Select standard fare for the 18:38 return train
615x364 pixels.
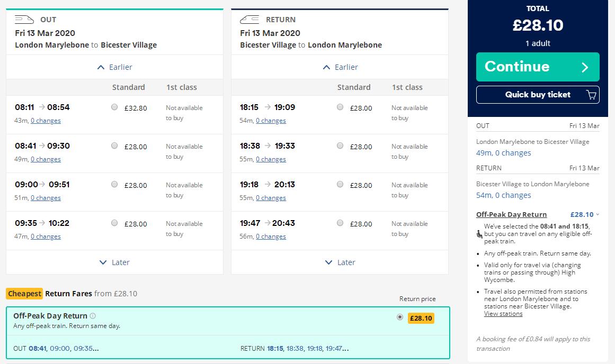coord(340,145)
